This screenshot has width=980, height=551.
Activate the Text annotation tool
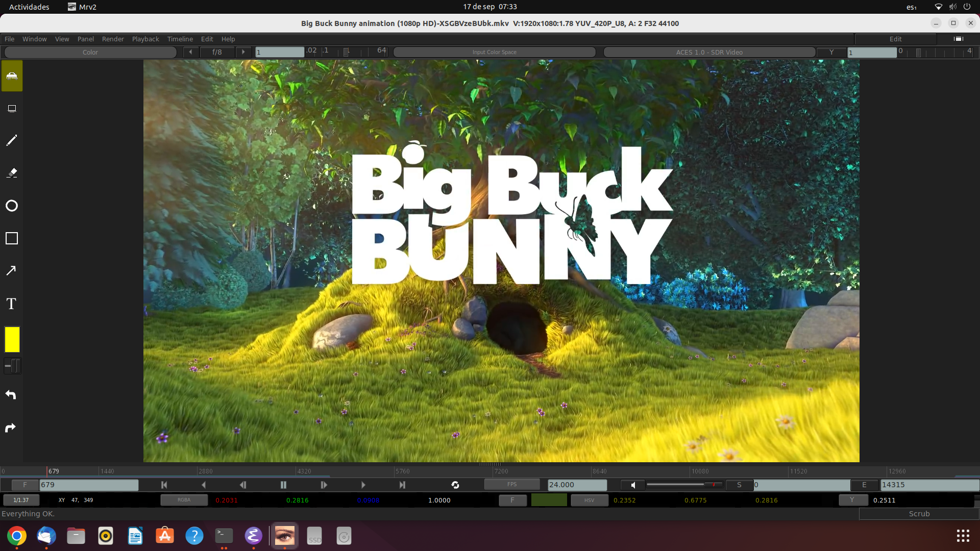click(x=11, y=303)
